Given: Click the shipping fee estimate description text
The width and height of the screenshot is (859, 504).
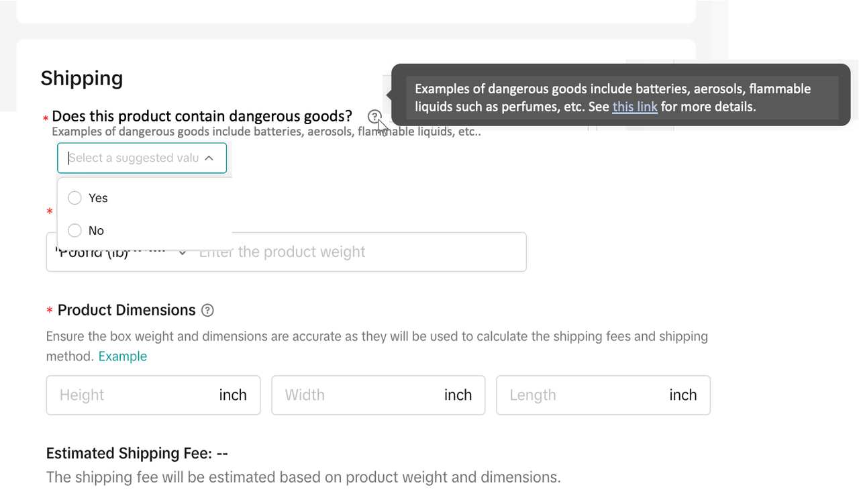Looking at the screenshot, I should point(303,478).
